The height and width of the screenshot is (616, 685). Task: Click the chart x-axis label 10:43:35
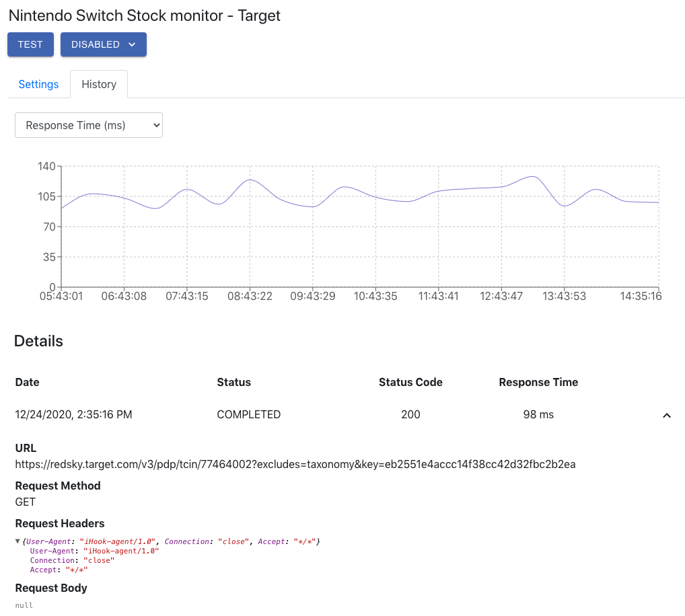coord(375,297)
